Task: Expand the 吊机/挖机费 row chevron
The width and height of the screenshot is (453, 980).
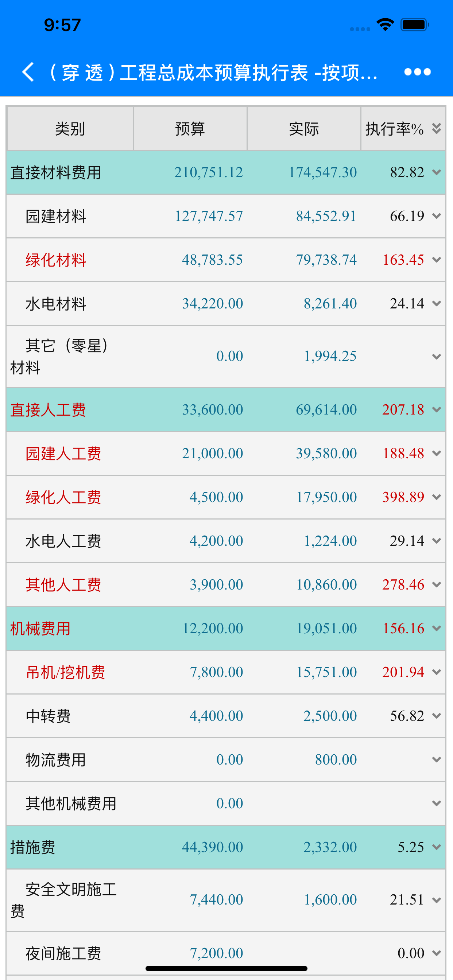Action: pyautogui.click(x=436, y=672)
